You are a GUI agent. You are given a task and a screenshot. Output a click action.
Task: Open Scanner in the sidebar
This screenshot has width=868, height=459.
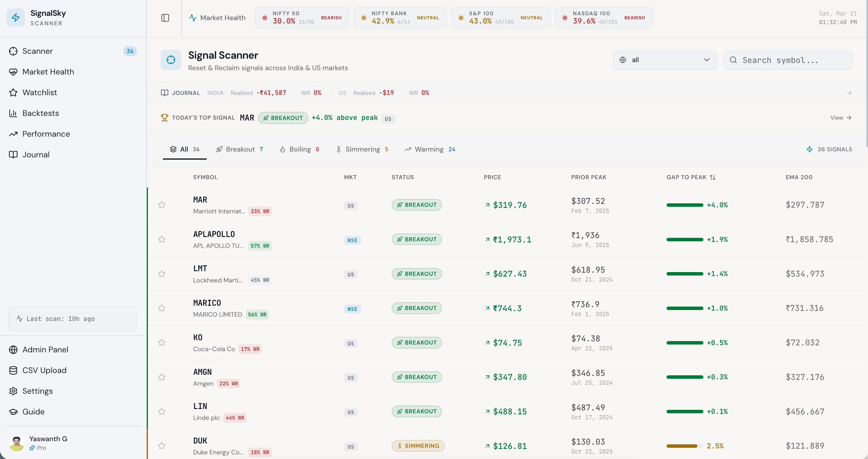click(73, 51)
